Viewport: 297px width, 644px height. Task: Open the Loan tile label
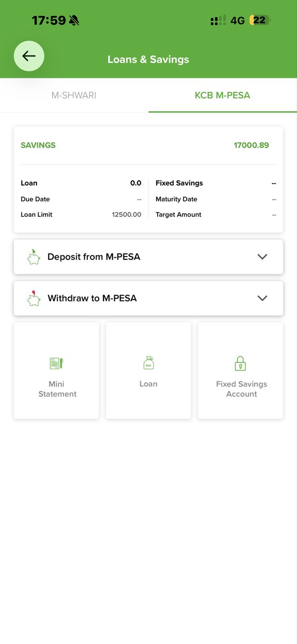pyautogui.click(x=148, y=384)
